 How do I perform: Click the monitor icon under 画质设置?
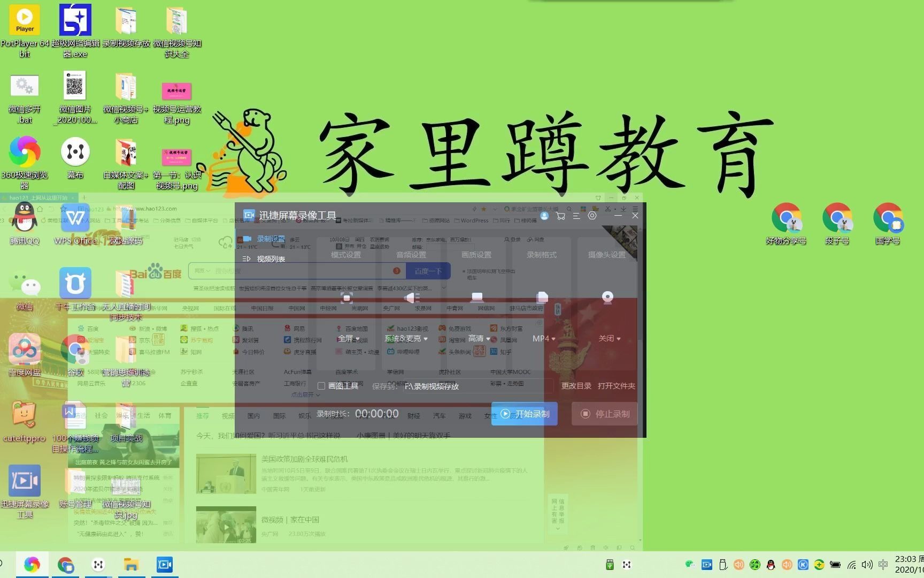point(477,298)
